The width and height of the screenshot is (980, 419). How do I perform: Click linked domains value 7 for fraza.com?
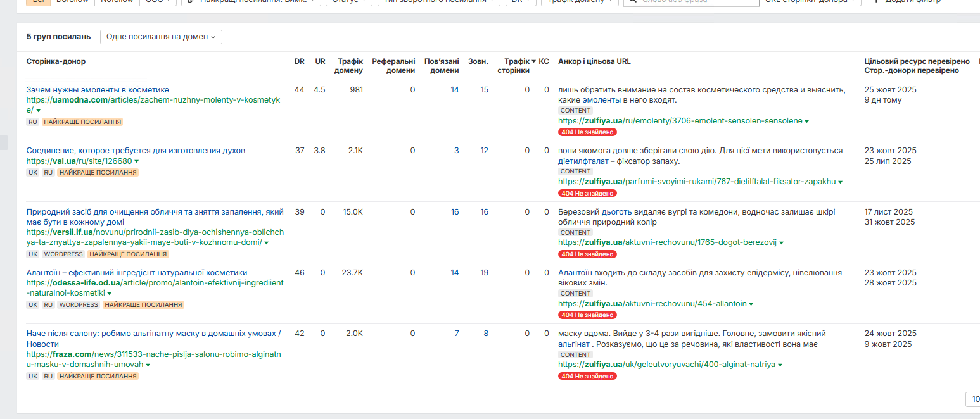(457, 334)
